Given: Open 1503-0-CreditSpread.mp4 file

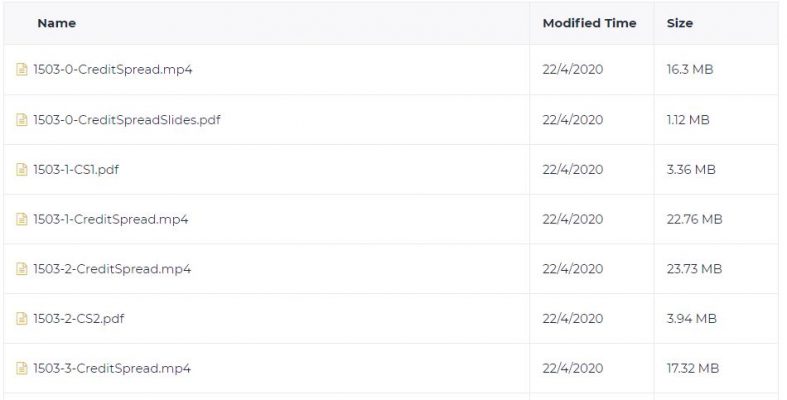Looking at the screenshot, I should (x=112, y=69).
